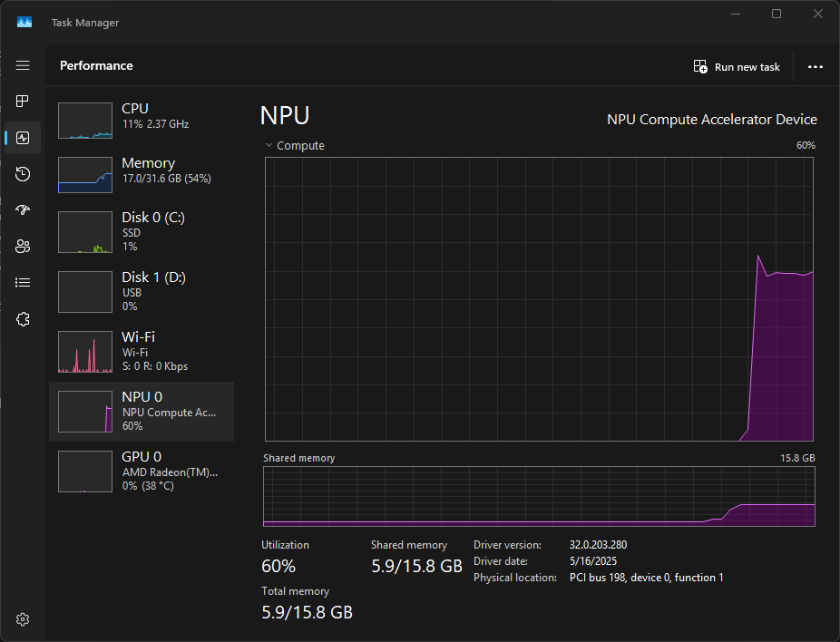Open the App history page icon
The height and width of the screenshot is (642, 840).
pyautogui.click(x=23, y=174)
